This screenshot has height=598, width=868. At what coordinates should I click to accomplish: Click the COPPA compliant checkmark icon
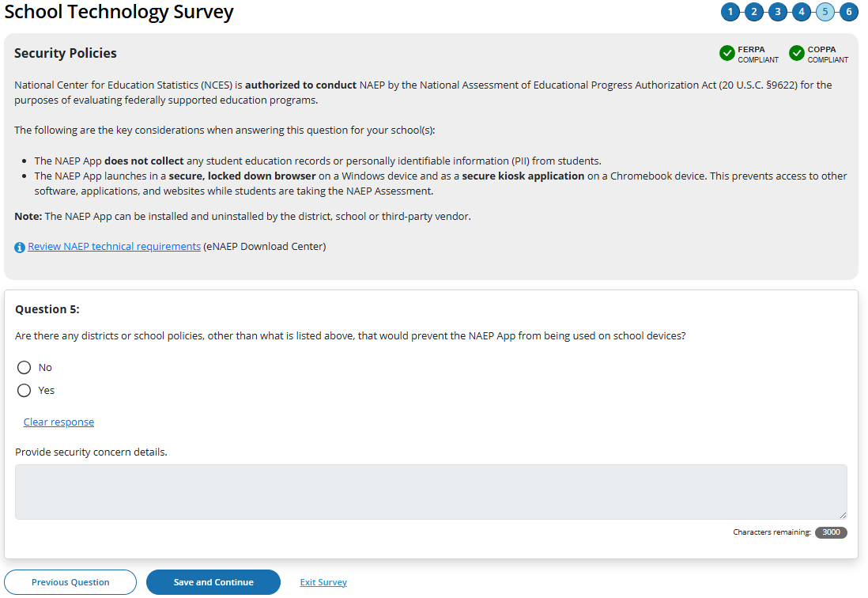(797, 54)
